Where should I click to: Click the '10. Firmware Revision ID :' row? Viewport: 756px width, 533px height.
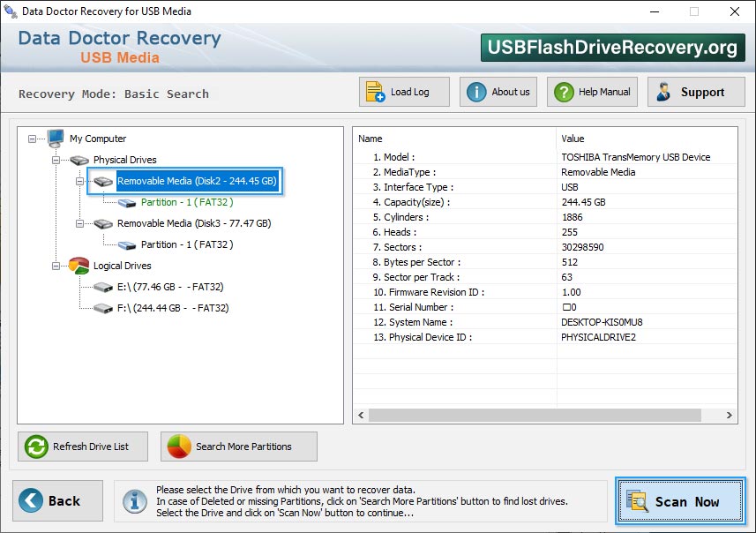545,292
